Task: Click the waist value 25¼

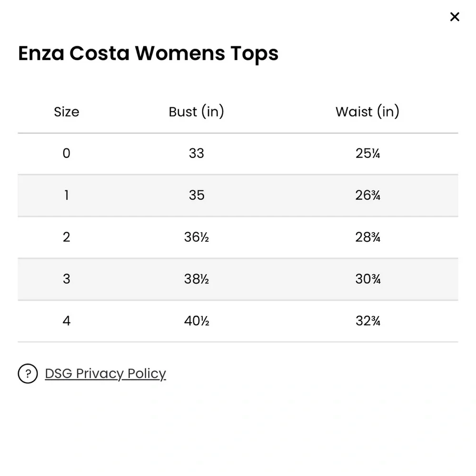Action: [367, 153]
